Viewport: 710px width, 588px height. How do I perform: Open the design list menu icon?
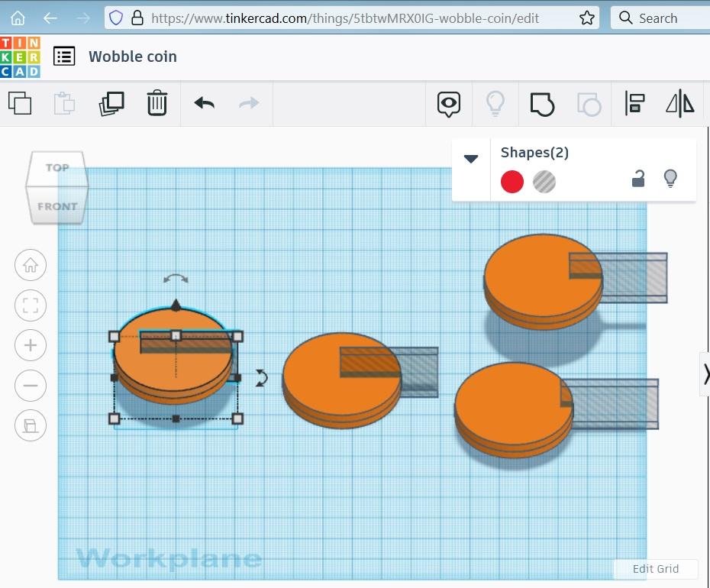click(x=64, y=57)
